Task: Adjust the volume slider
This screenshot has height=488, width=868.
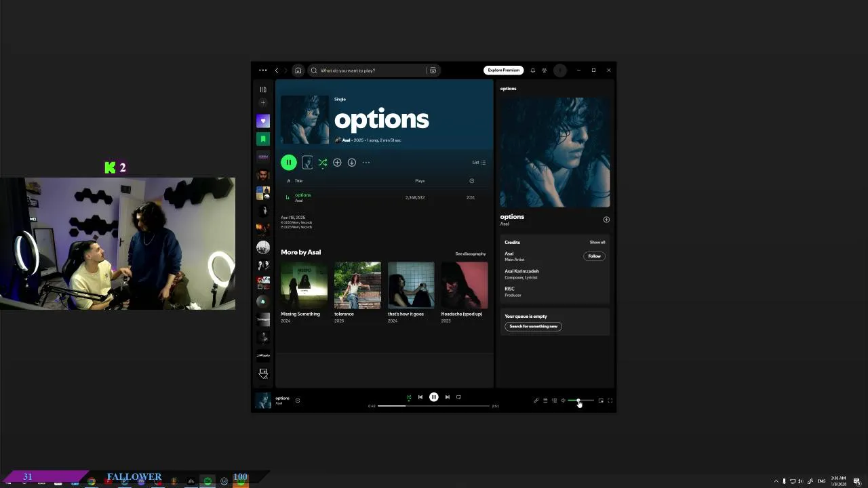Action: [580, 401]
